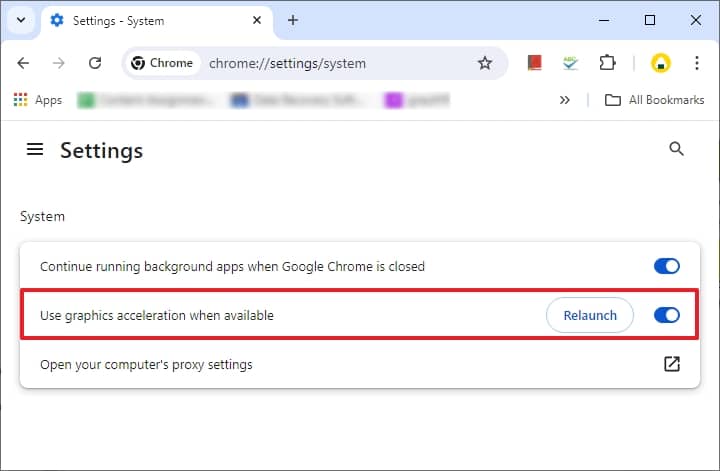Open computer's proxy settings external link icon
The width and height of the screenshot is (720, 471).
pos(672,364)
